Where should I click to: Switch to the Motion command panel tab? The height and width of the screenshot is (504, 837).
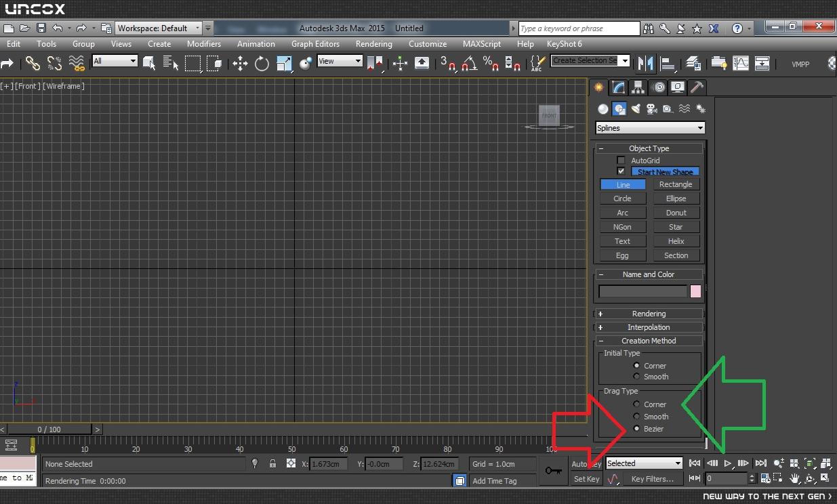(658, 87)
